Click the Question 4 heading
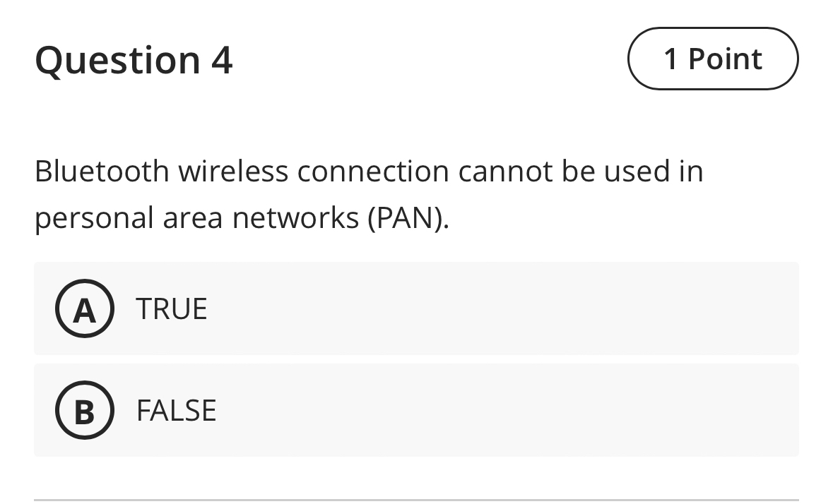Image resolution: width=833 pixels, height=504 pixels. [x=134, y=59]
